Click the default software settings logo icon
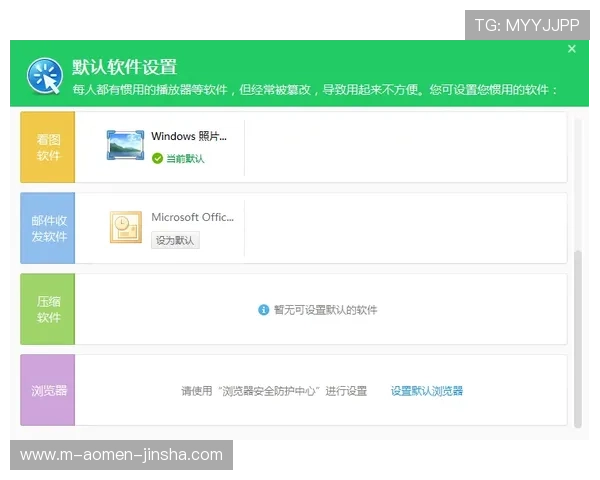This screenshot has width=600, height=480. tap(45, 76)
